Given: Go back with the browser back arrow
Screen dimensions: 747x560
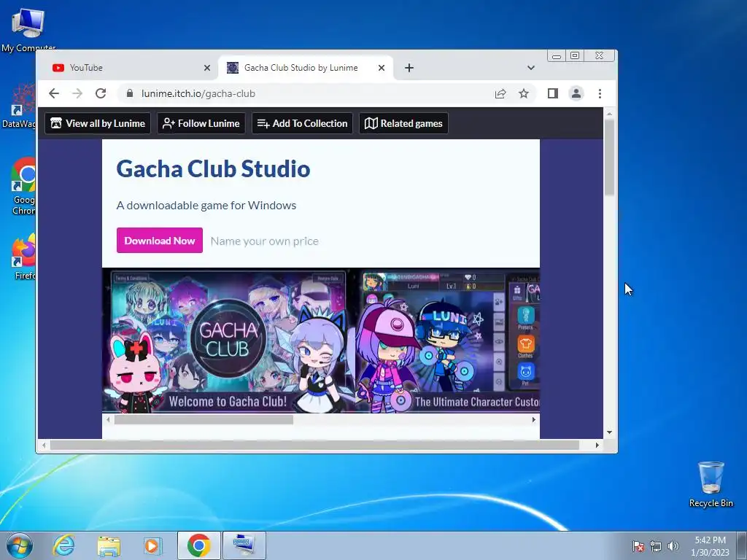Looking at the screenshot, I should tap(54, 93).
